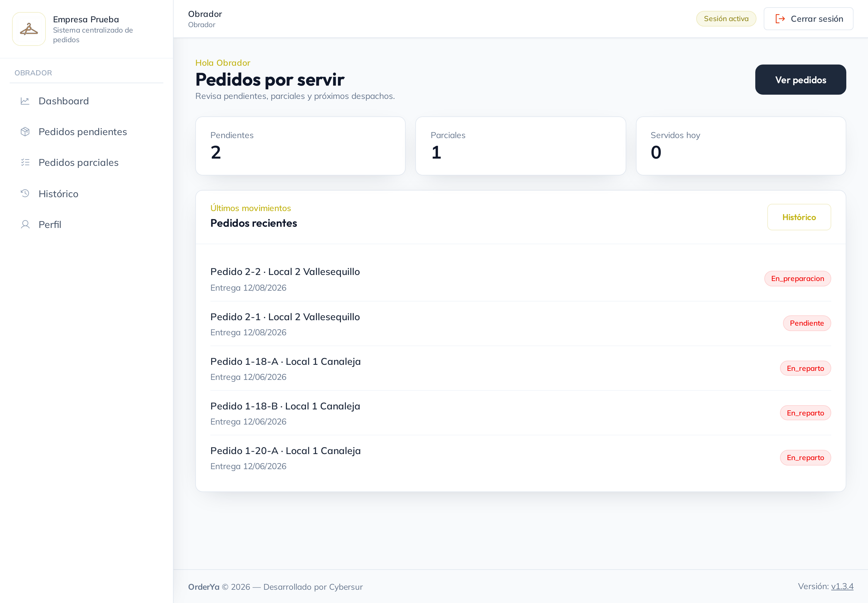Select Pedido 1-20-A · Local 1 Canaleja
Image resolution: width=868 pixels, height=603 pixels.
[x=285, y=451]
